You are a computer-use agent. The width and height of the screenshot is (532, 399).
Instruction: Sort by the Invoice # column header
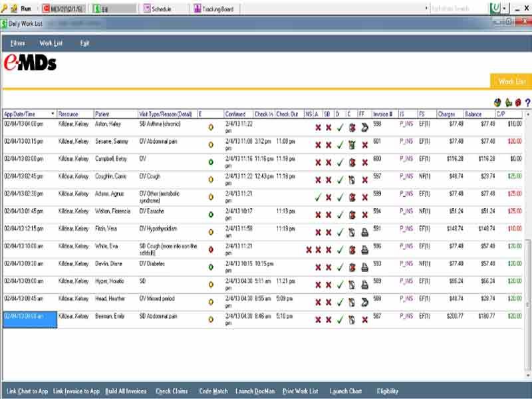click(x=384, y=114)
